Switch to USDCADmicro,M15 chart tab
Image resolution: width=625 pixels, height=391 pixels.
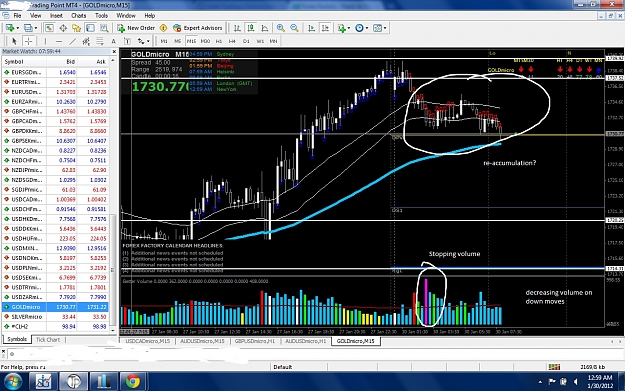coord(147,341)
